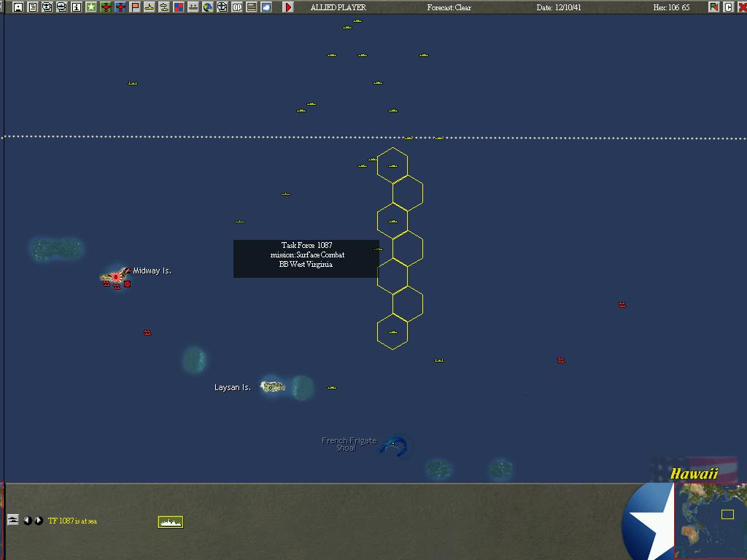Select French Frigate Shoal on map

pos(395,446)
